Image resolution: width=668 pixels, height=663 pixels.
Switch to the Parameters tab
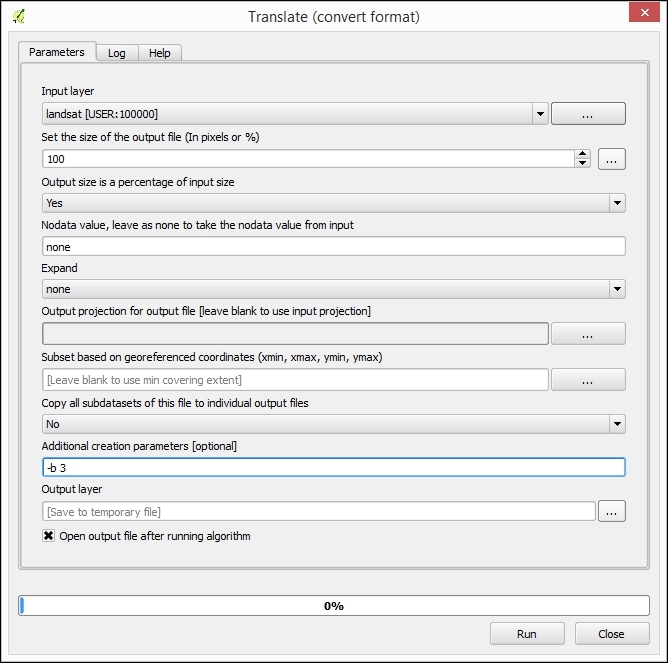click(x=57, y=52)
